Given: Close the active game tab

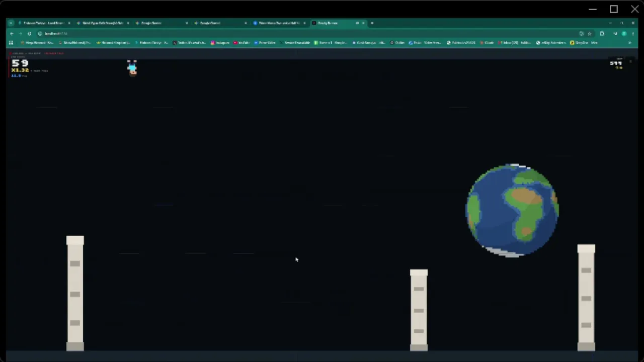Looking at the screenshot, I should point(363,23).
